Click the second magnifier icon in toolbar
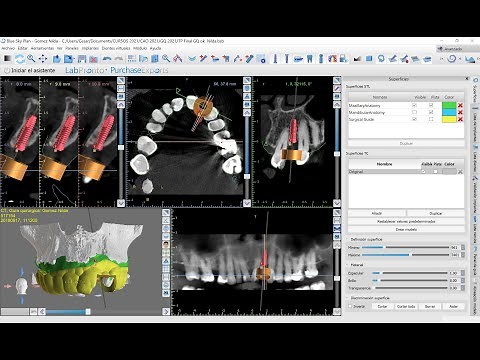This screenshot has width=480, height=360. pyautogui.click(x=166, y=59)
